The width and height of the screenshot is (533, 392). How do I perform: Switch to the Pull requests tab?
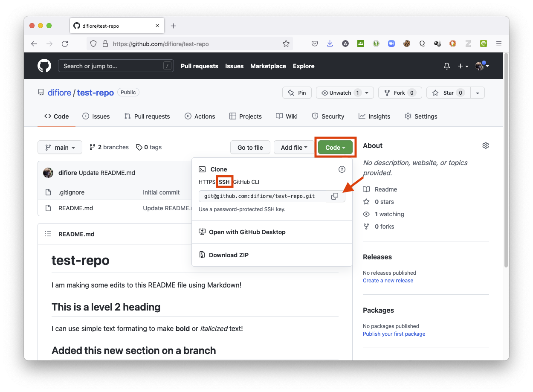tap(147, 116)
